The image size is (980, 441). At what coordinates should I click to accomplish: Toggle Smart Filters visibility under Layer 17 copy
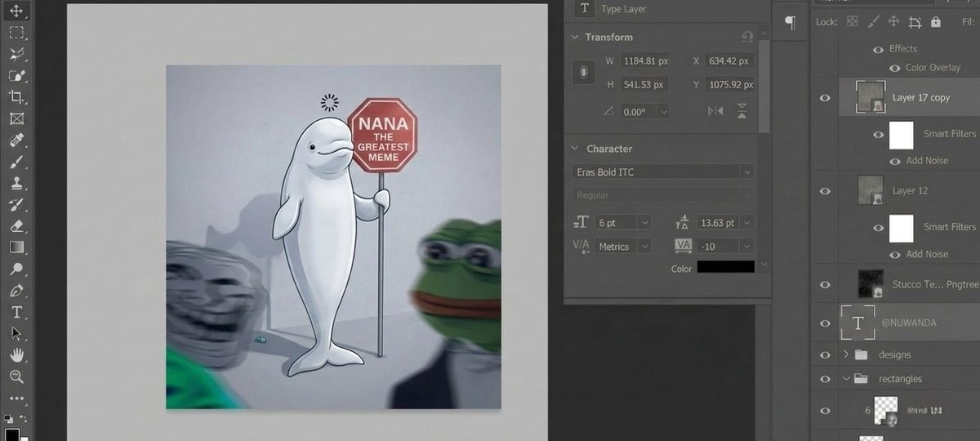point(879,134)
